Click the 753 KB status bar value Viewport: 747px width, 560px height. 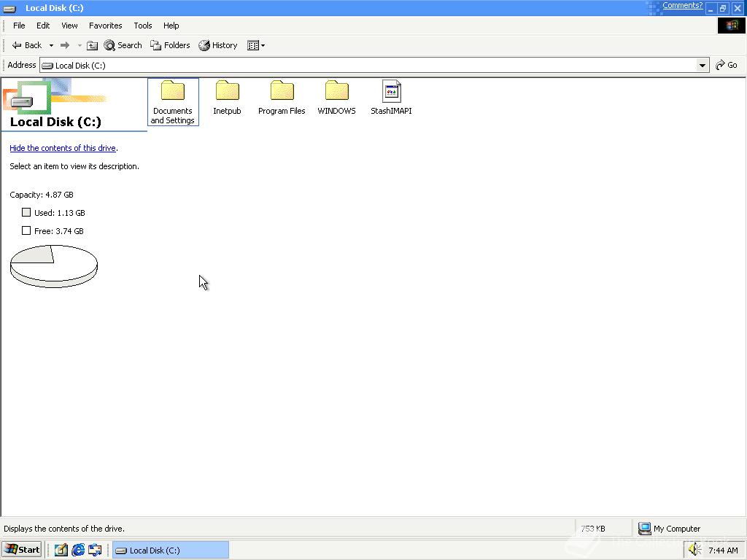[x=593, y=529]
